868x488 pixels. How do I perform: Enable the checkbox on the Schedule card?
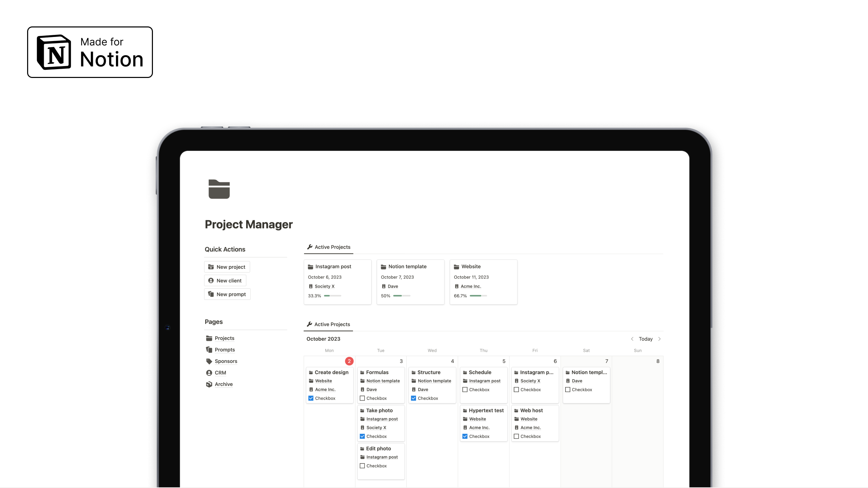point(465,389)
